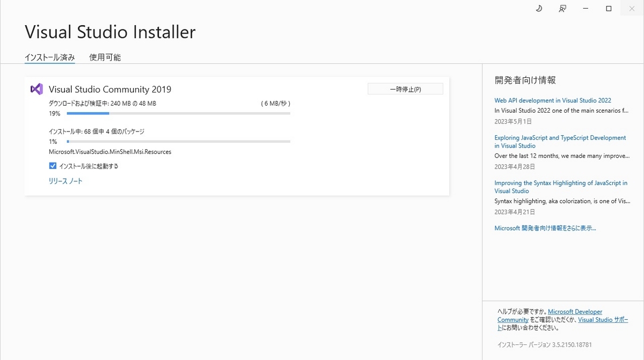Click the Visual Studio Community 2019 logo icon
The height and width of the screenshot is (360, 644).
click(36, 89)
